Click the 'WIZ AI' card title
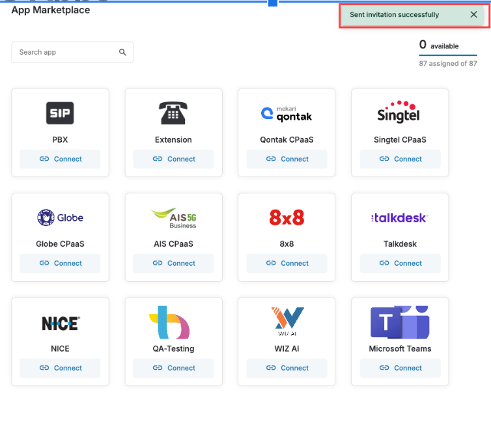491x448 pixels. point(287,348)
